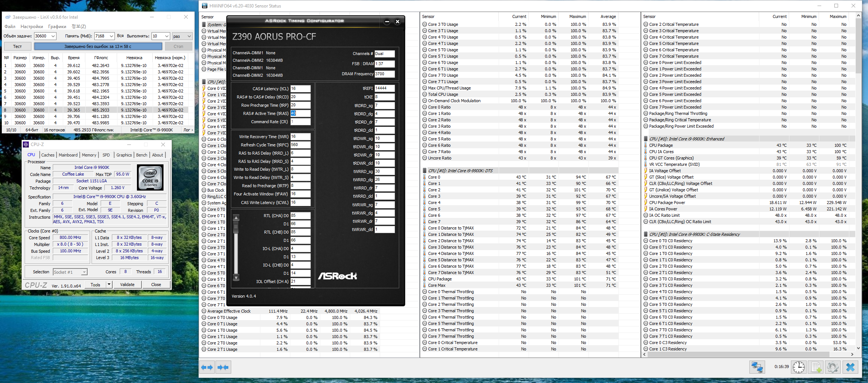Click the HWiNFO collapse columns inward arrows button

(223, 367)
